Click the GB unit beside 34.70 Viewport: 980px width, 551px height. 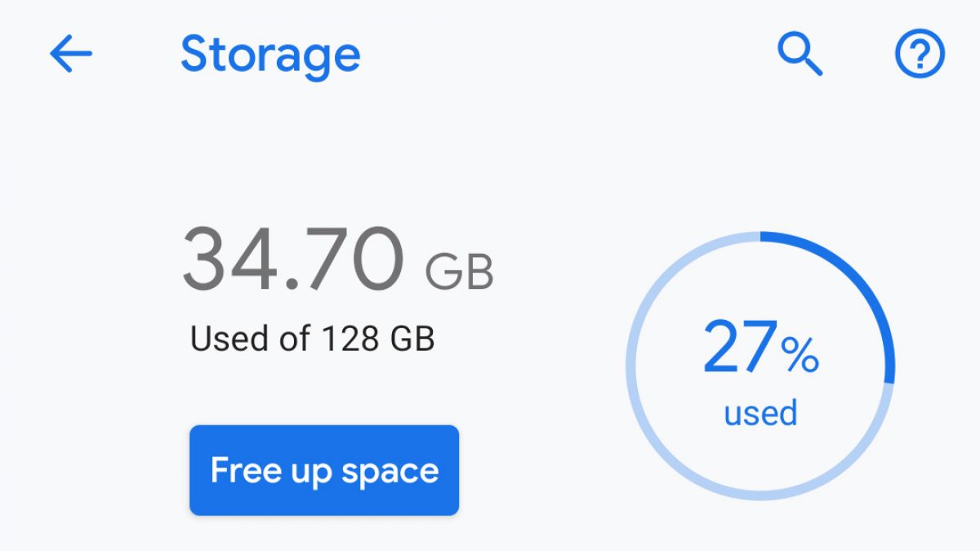[x=460, y=273]
